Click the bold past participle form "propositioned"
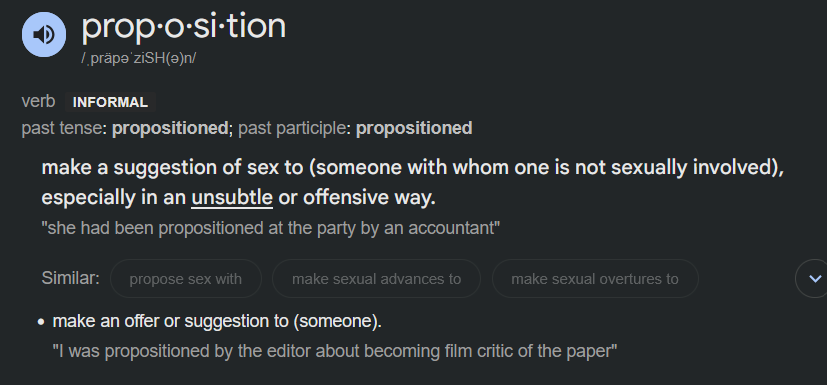This screenshot has height=385, width=827. 414,128
